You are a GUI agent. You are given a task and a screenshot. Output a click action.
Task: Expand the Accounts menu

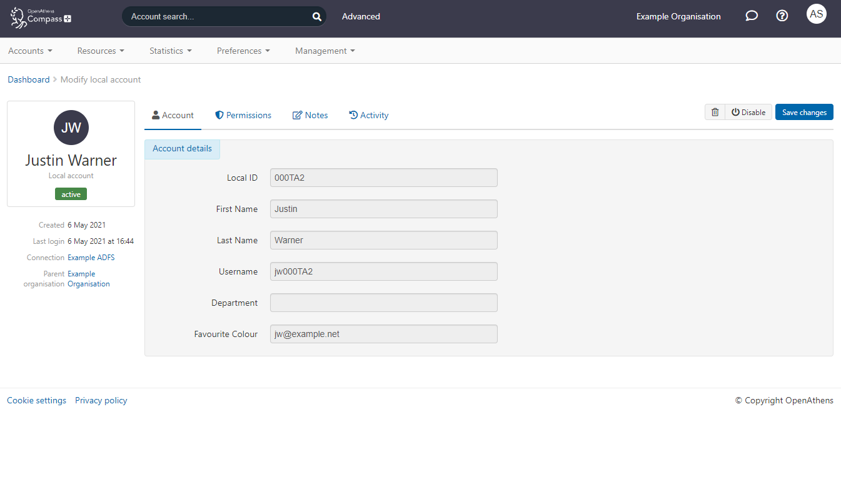[30, 51]
